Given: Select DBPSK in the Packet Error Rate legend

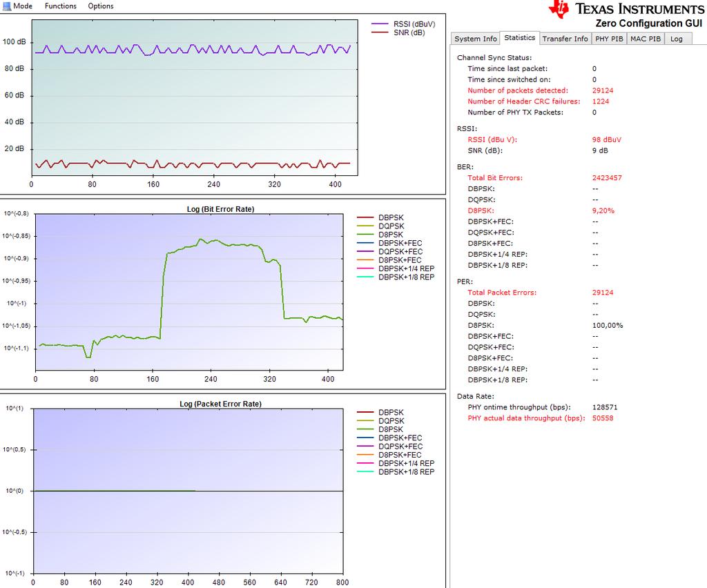Looking at the screenshot, I should [380, 412].
